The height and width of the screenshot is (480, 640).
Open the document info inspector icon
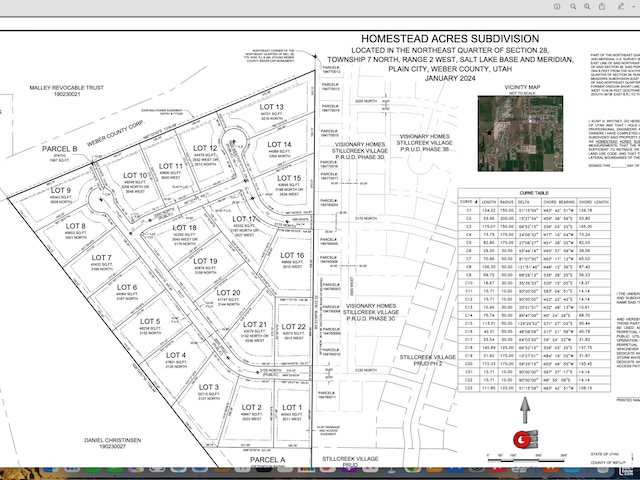tap(557, 7)
